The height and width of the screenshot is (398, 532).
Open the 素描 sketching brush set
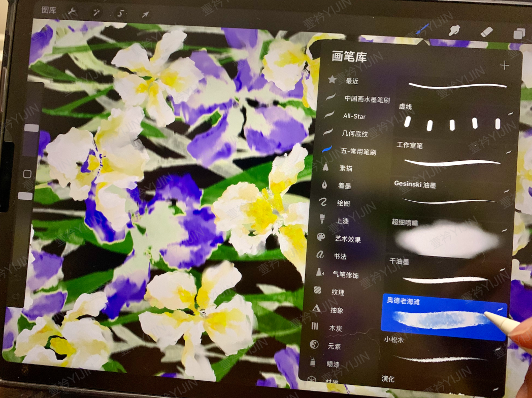click(x=346, y=168)
